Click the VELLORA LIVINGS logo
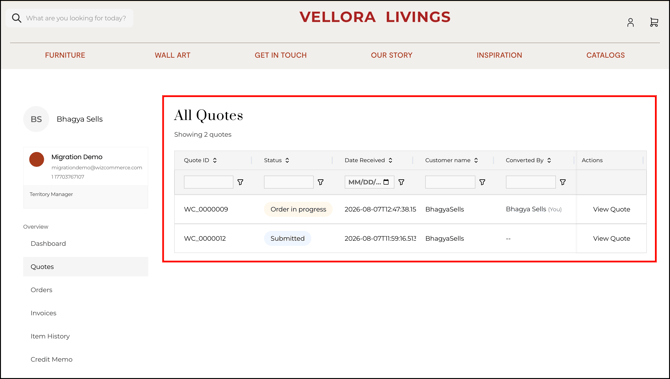This screenshot has width=670, height=379. 375,17
